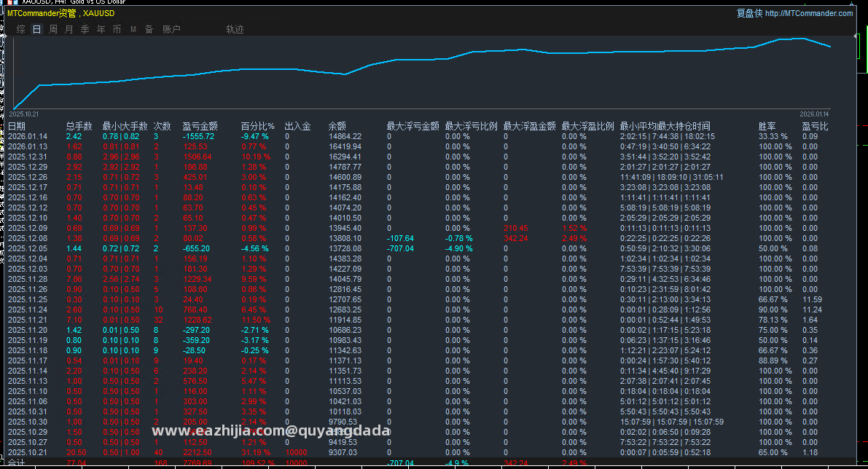868x469 pixels.
Task: Click the 余额 column header
Action: pyautogui.click(x=337, y=126)
